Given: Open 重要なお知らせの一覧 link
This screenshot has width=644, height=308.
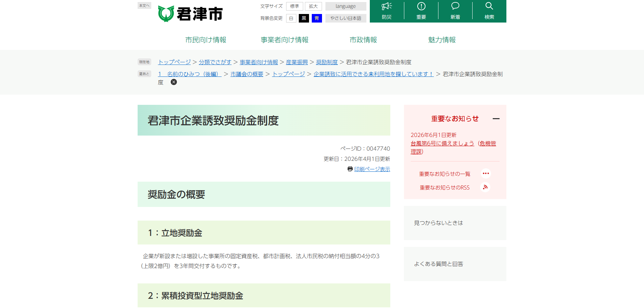Looking at the screenshot, I should (445, 174).
